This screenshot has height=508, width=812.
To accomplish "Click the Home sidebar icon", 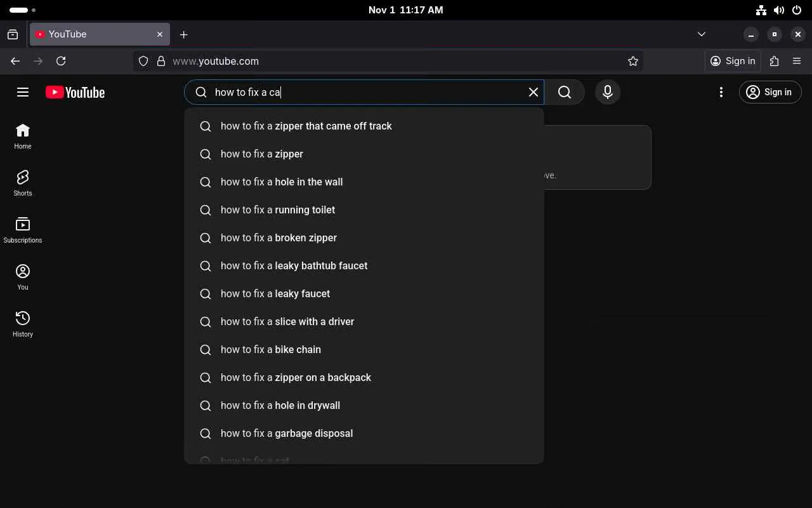I will coord(23,136).
